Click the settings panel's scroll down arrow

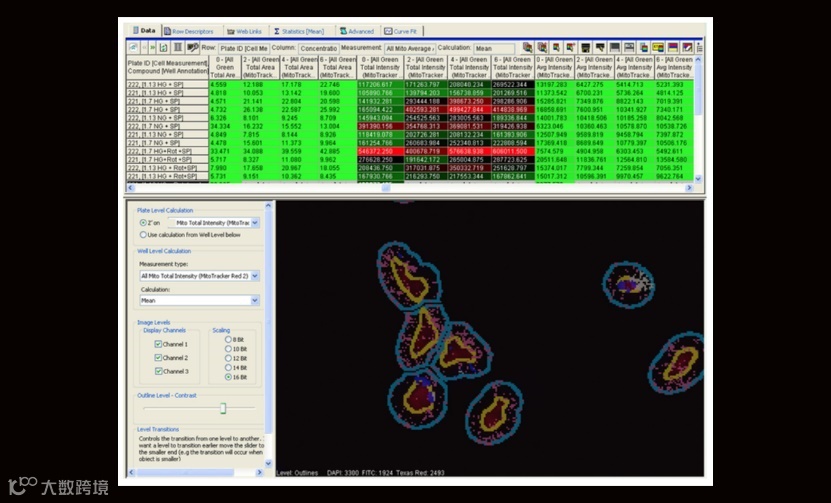point(268,463)
